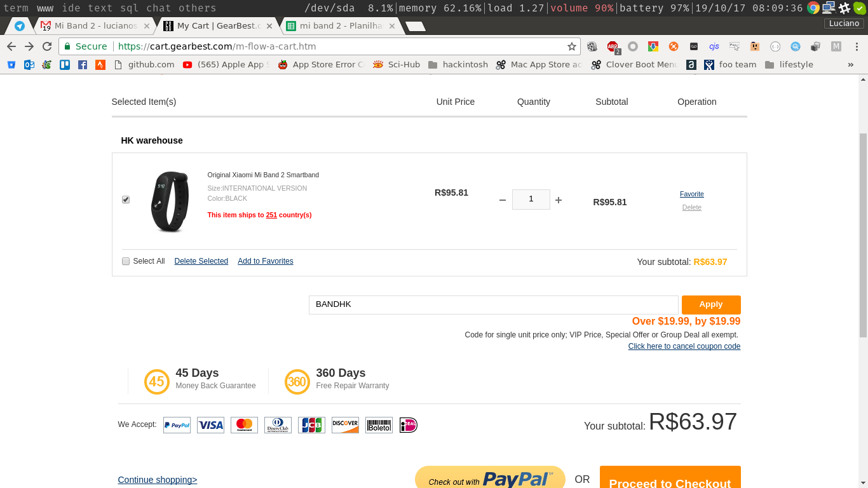Click the Chrome icon in system tray
Screen dimensions: 868x488
[x=813, y=8]
